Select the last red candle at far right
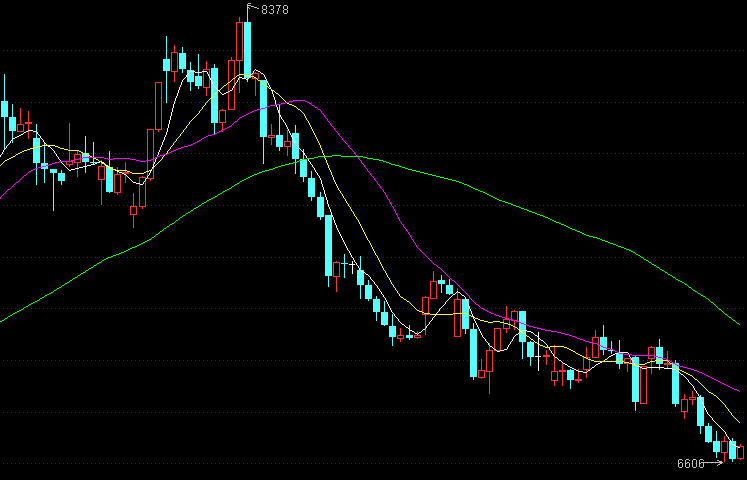The height and width of the screenshot is (480, 747). tap(741, 452)
